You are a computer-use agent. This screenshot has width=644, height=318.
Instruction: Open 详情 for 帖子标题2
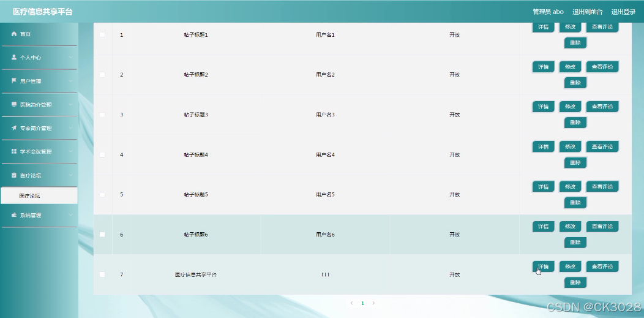(544, 67)
